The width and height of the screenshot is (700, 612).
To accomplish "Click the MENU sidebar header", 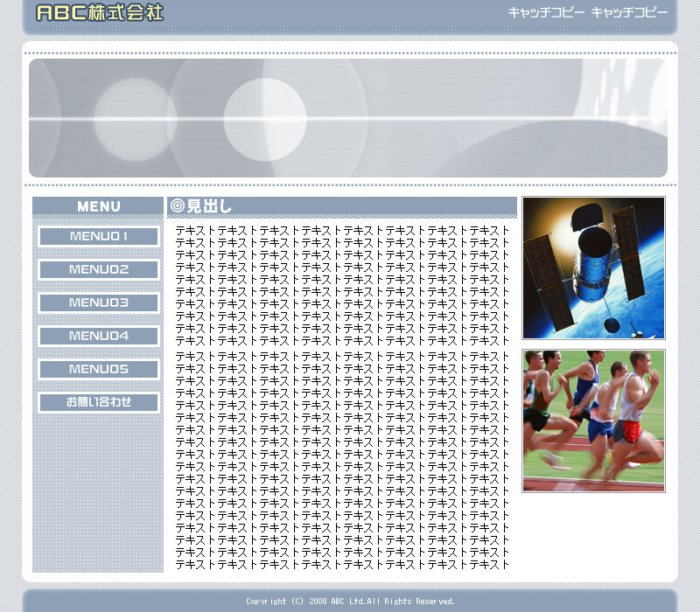I will coord(98,206).
